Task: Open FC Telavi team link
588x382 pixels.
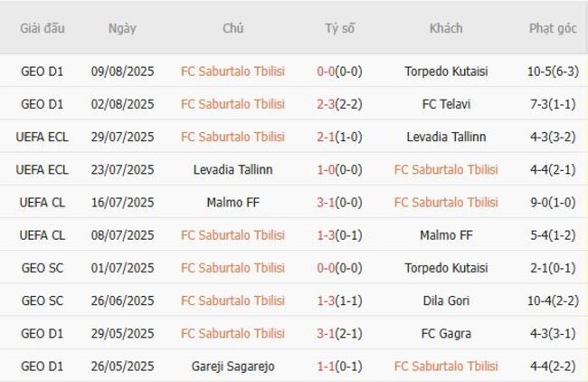Action: tap(446, 104)
